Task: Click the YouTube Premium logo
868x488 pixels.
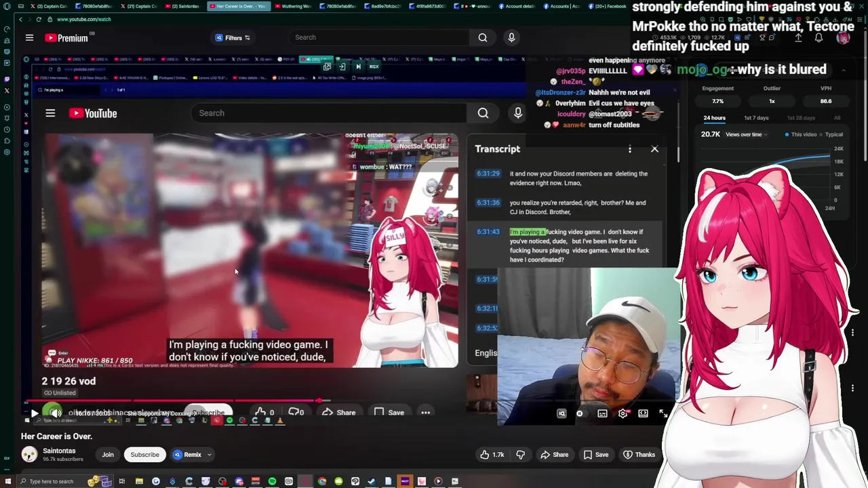Action: [x=66, y=38]
